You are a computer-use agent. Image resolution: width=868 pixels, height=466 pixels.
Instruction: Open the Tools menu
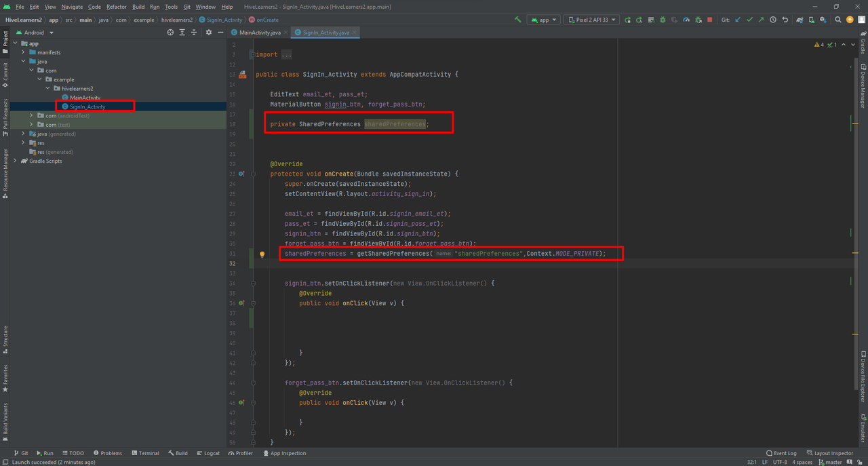click(x=171, y=7)
